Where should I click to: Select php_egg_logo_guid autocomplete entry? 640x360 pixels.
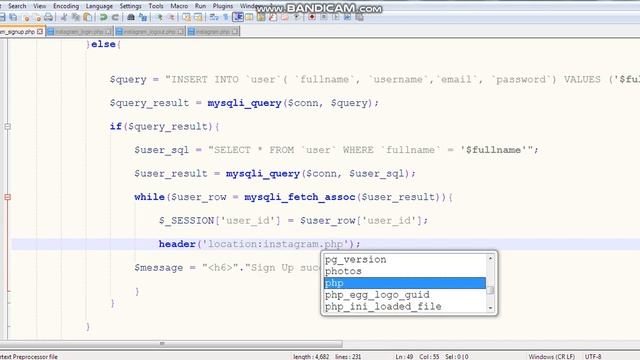point(405,295)
